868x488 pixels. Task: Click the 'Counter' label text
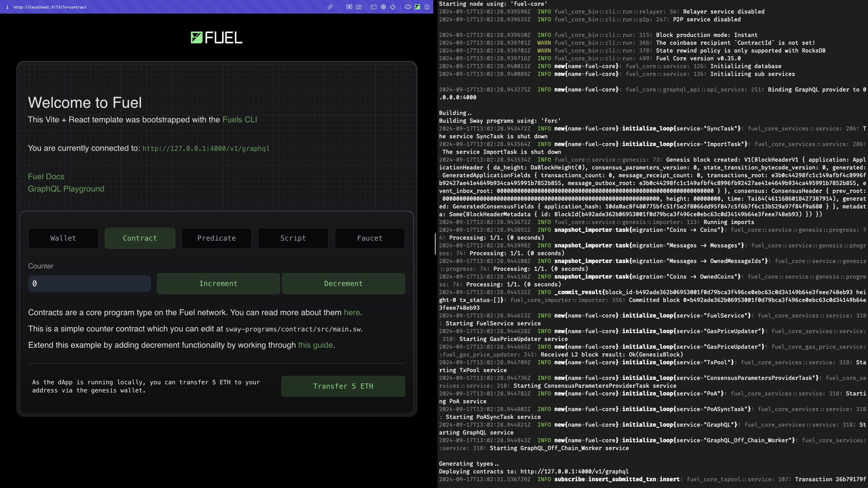41,266
